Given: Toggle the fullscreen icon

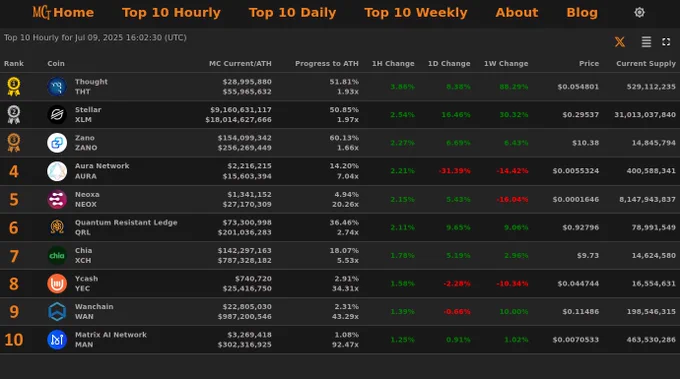Looking at the screenshot, I should pyautogui.click(x=666, y=42).
